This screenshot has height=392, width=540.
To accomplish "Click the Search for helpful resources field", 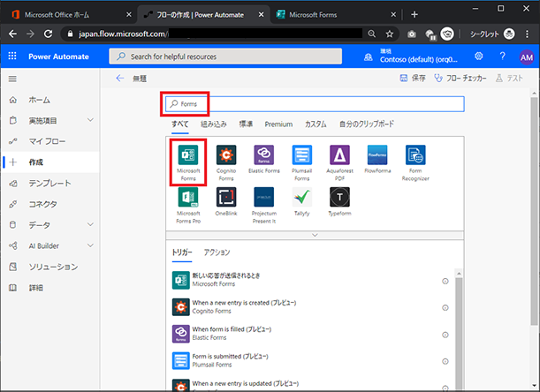I will (225, 57).
